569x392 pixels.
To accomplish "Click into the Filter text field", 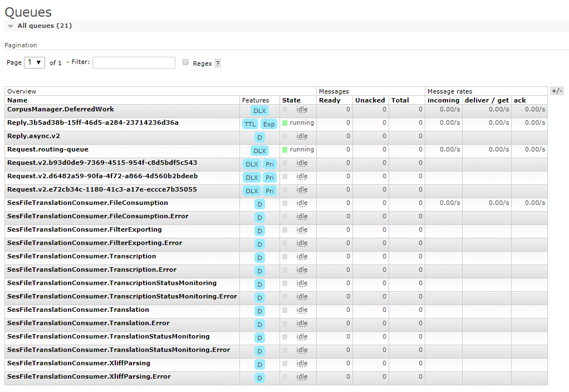I will click(x=134, y=62).
